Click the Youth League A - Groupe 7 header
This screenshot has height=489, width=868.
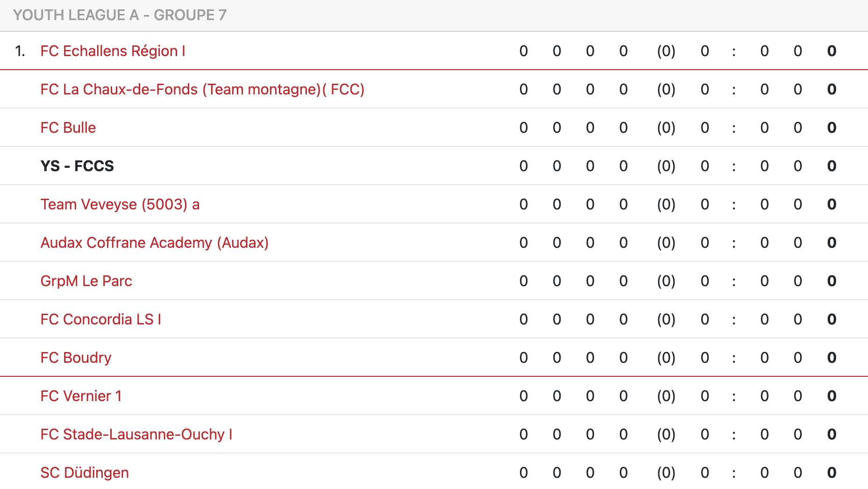coord(120,15)
